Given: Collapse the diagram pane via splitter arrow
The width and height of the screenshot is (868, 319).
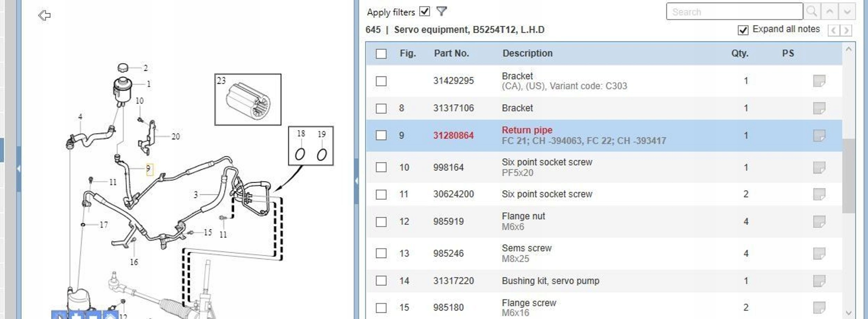Looking at the screenshot, I should tap(356, 181).
